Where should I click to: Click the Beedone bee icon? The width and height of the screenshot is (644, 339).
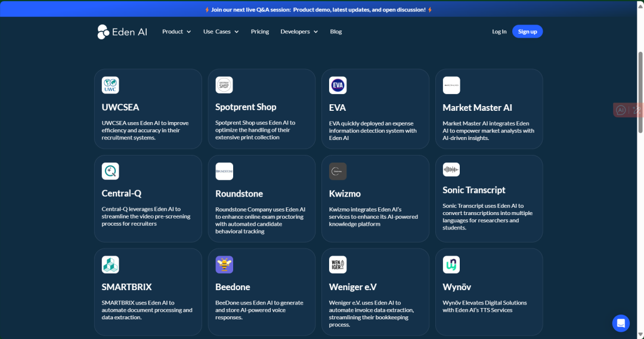click(224, 265)
